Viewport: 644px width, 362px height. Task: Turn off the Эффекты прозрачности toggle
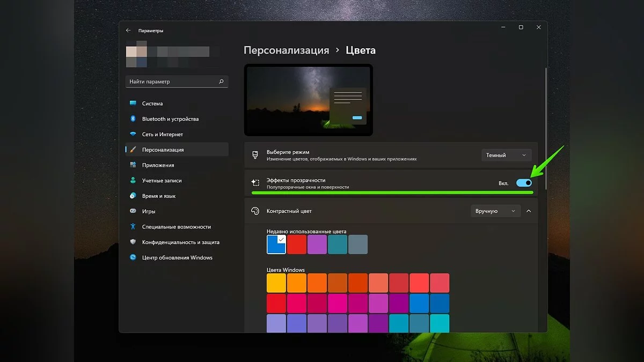pos(524,183)
